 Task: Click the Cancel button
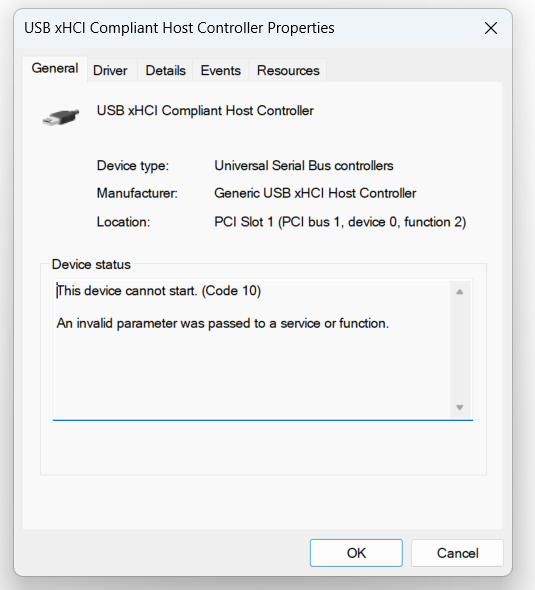pos(457,553)
